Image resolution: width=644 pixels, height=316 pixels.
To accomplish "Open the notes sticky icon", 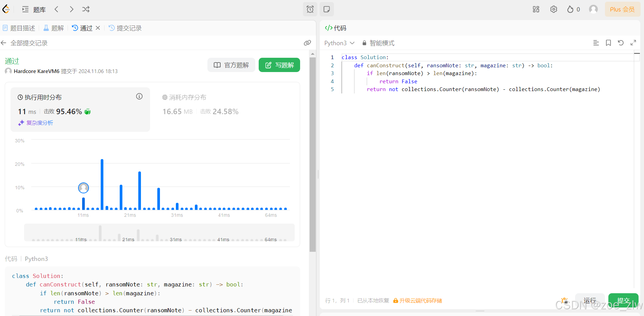I will (x=327, y=9).
